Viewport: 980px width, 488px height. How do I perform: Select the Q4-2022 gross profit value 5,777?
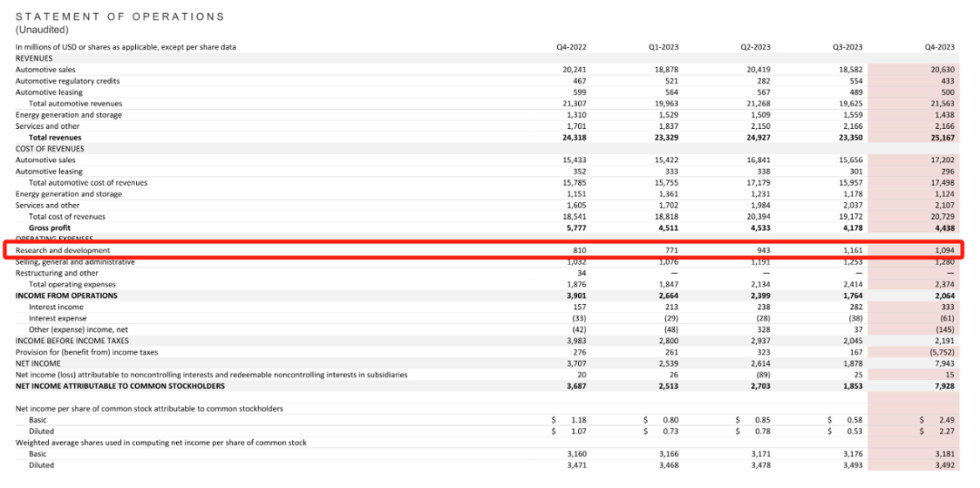tap(575, 228)
